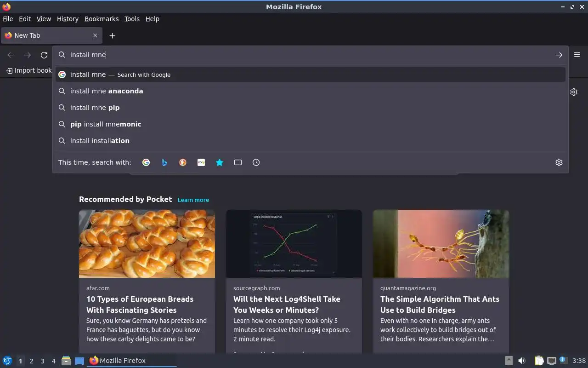
Task: Open the Log4Shell article chart thumbnail
Action: (294, 244)
